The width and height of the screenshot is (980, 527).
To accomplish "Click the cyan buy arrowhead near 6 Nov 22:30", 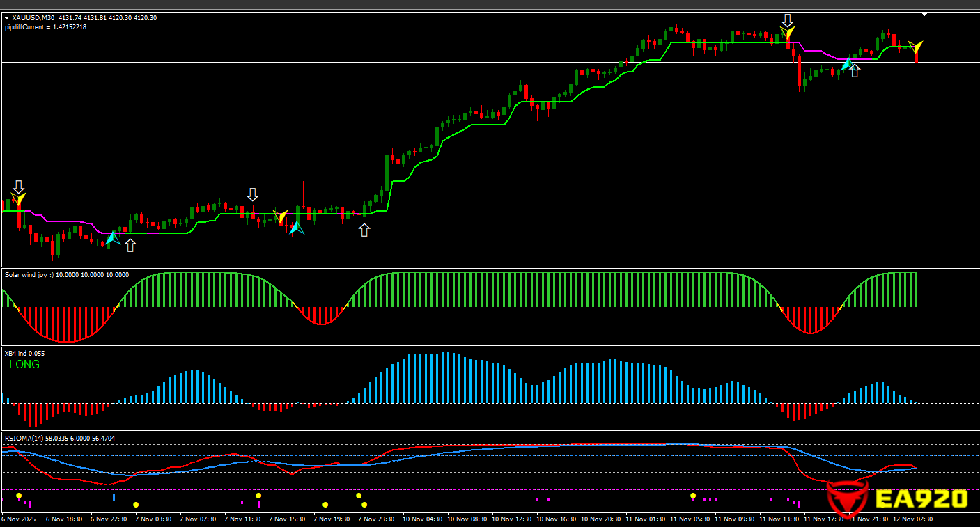I will (112, 239).
